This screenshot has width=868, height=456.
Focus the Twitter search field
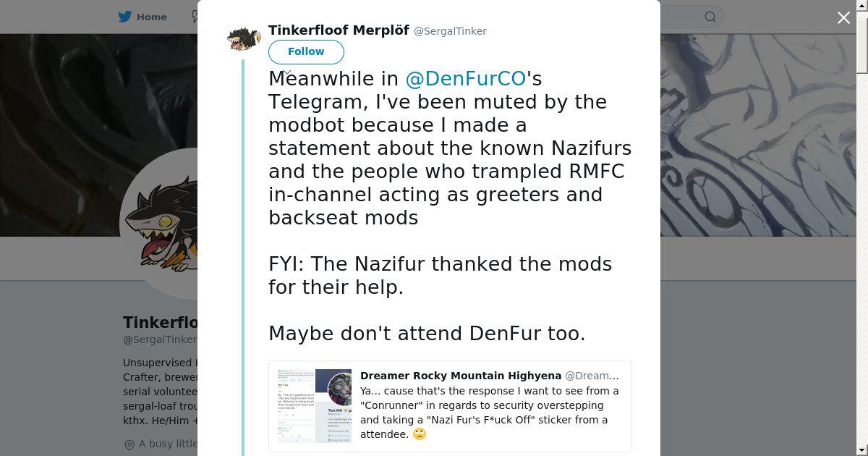(680, 17)
